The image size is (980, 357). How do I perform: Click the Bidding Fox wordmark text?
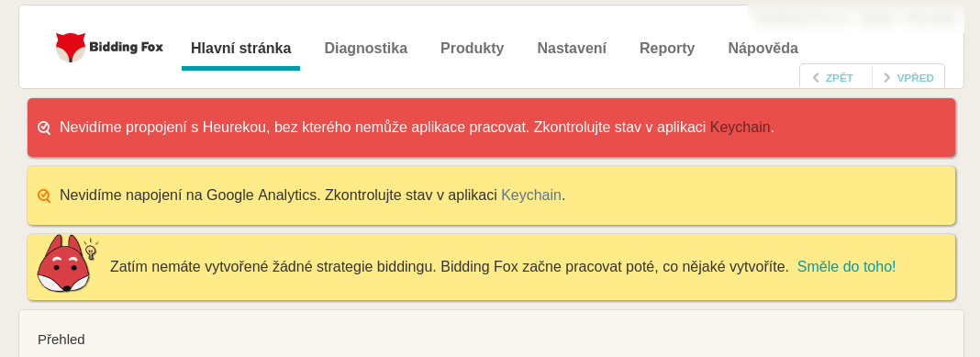[x=127, y=47]
